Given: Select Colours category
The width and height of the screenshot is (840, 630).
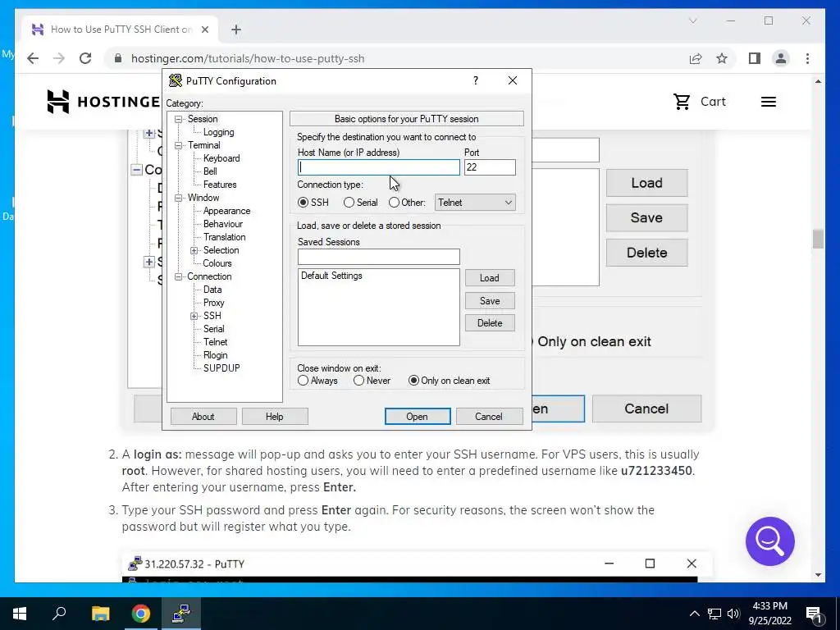Looking at the screenshot, I should pyautogui.click(x=217, y=263).
